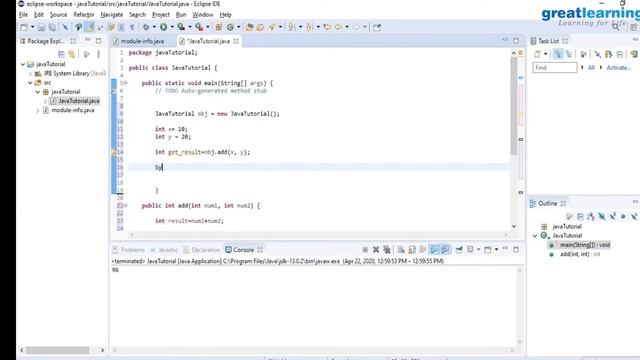The image size is (640, 360).
Task: Click the Find field in Task List
Action: click(x=555, y=68)
